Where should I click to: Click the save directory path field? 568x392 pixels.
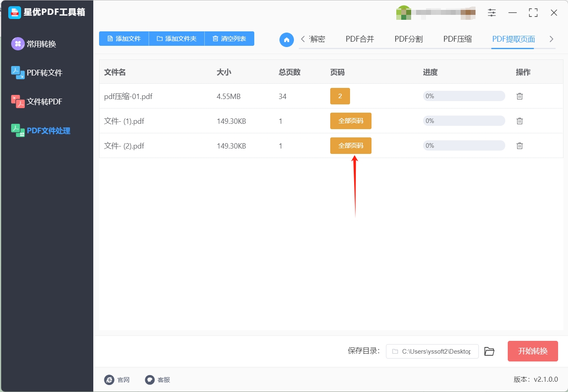point(432,352)
